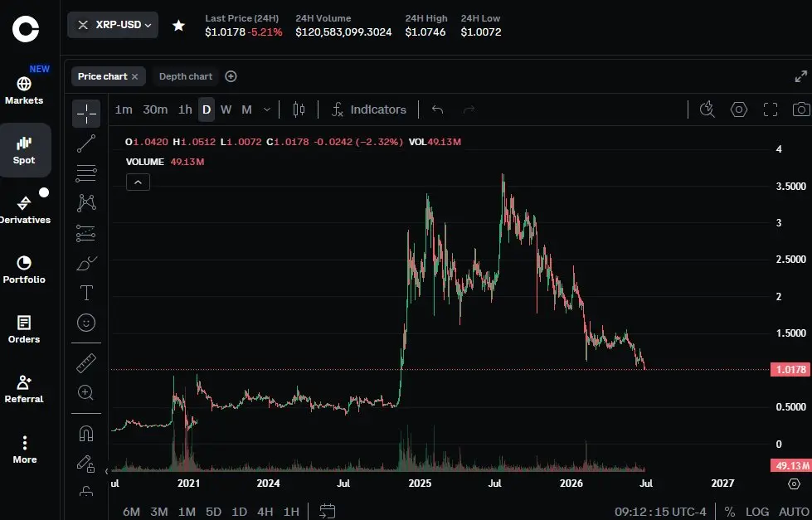Open the More menu in sidebar
Screen dimensions: 812x520
(24, 450)
